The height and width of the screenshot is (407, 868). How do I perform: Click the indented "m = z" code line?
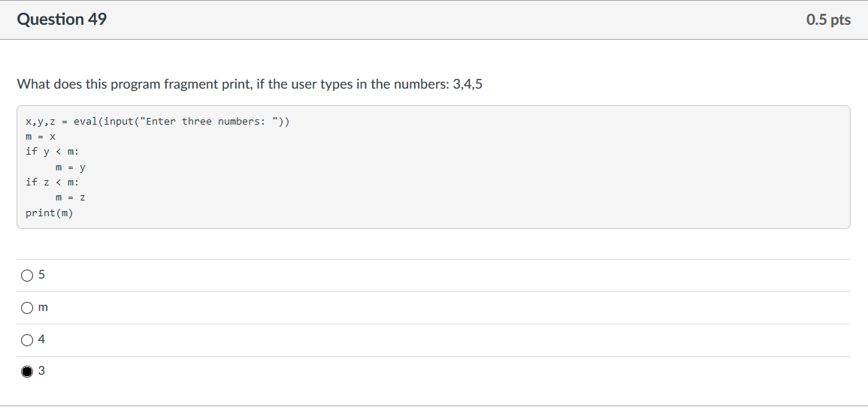71,197
